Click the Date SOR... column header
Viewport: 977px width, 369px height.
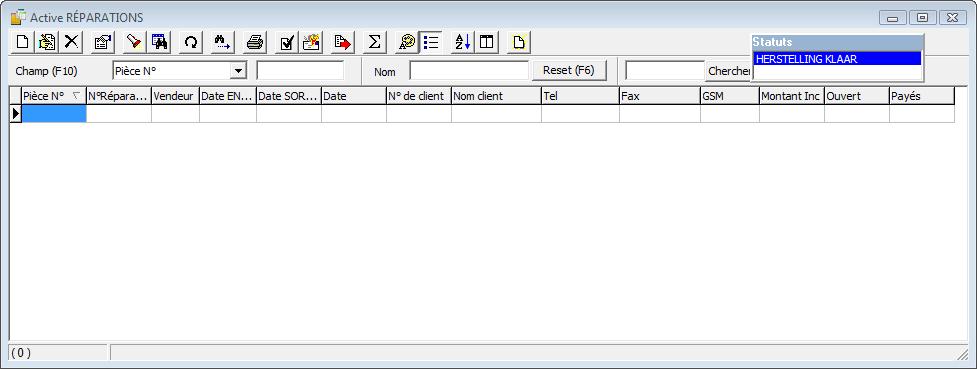pyautogui.click(x=288, y=96)
